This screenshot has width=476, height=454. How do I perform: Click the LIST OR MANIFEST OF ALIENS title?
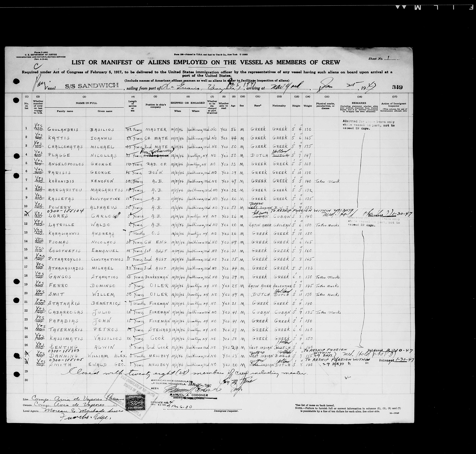206,62
